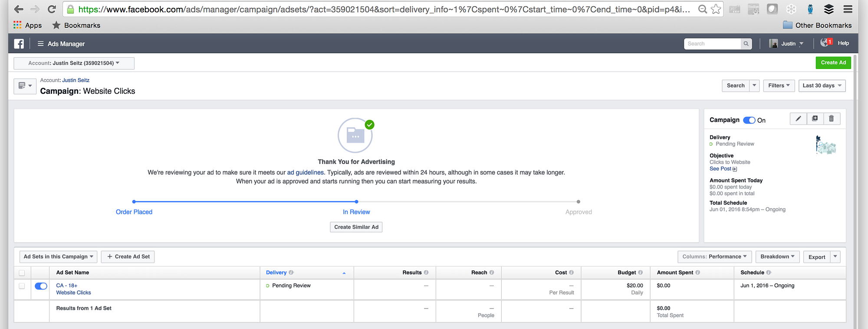Screen dimensions: 868x329
Task: Duplicate campaign with the copy icon
Action: point(815,118)
